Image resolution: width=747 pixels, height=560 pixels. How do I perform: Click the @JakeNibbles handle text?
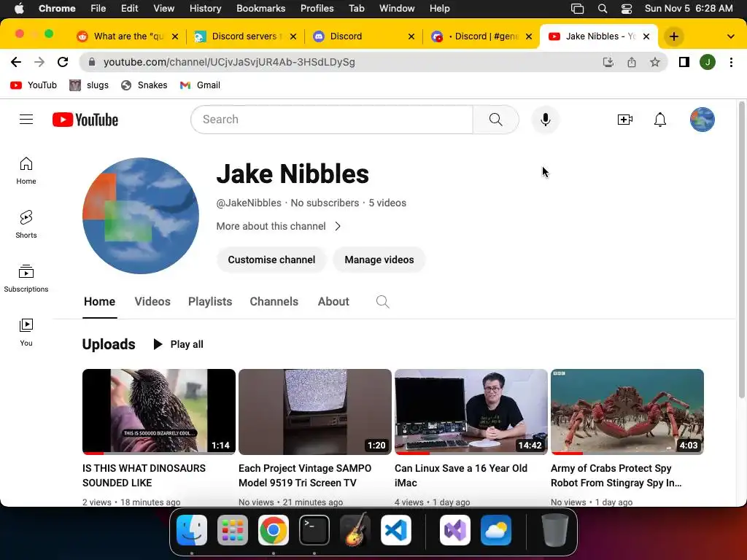click(x=249, y=203)
